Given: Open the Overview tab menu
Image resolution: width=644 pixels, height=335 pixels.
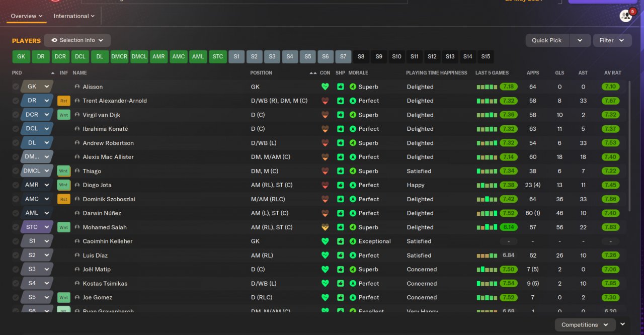Looking at the screenshot, I should point(27,16).
